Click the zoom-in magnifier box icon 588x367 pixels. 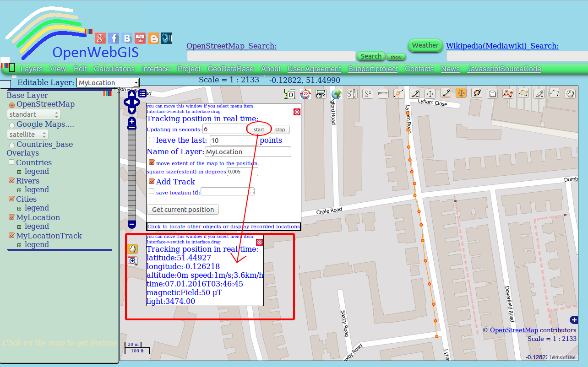click(132, 261)
